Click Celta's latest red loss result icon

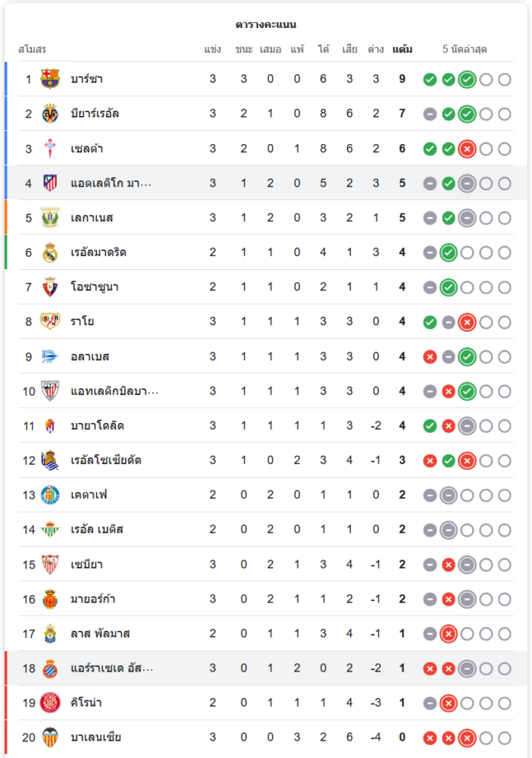tap(468, 149)
